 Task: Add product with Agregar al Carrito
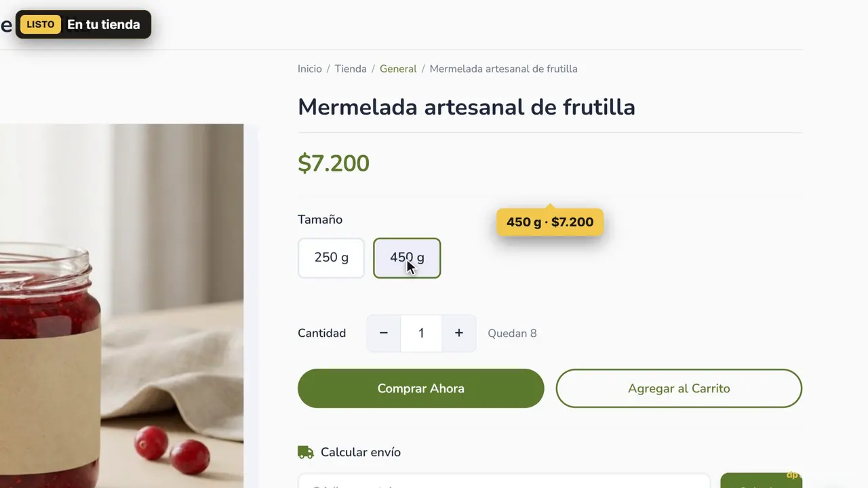[x=679, y=388]
